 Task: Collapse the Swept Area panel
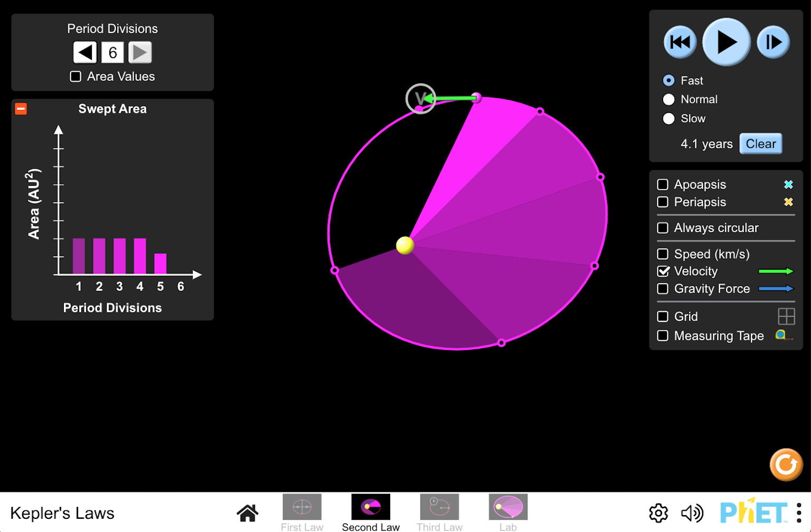coord(20,109)
